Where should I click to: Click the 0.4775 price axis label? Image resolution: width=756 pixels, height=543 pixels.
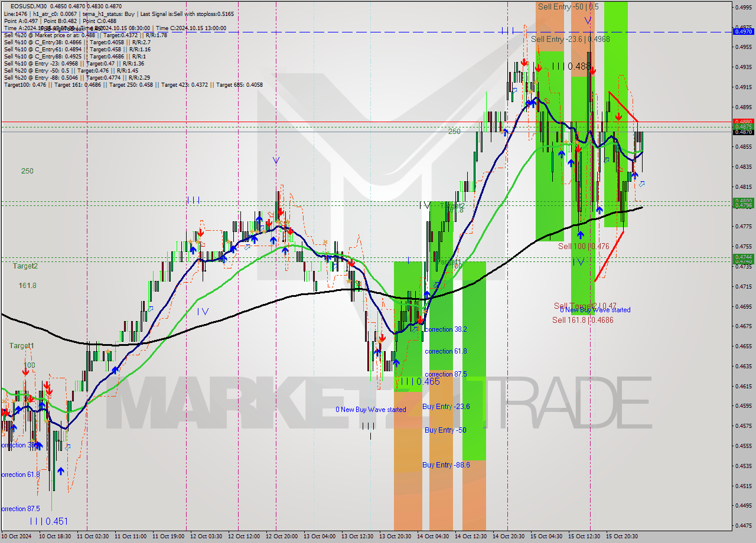(x=742, y=226)
